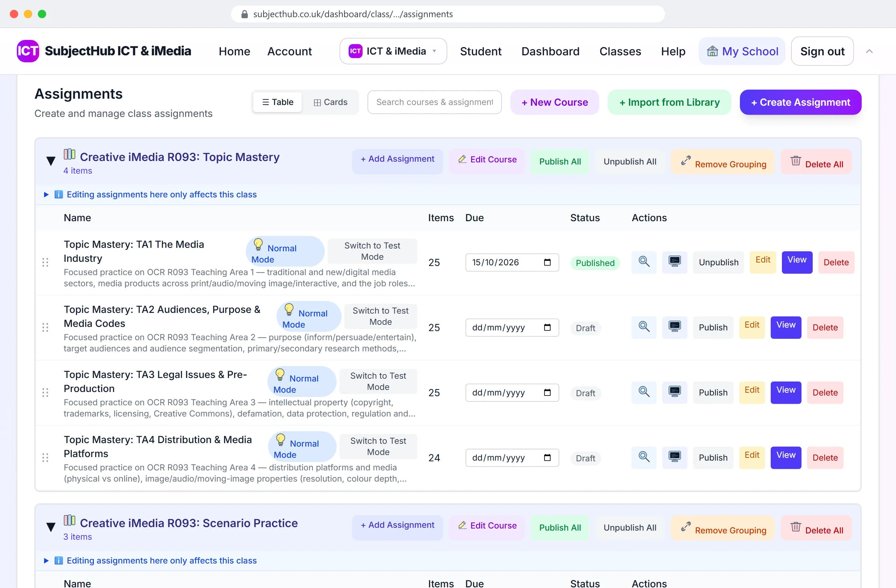
Task: Click Delete All for Scenario Practice course
Action: click(x=816, y=528)
